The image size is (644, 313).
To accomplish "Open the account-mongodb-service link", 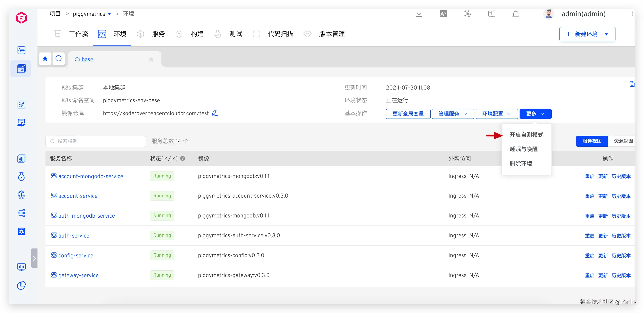I will pos(91,176).
